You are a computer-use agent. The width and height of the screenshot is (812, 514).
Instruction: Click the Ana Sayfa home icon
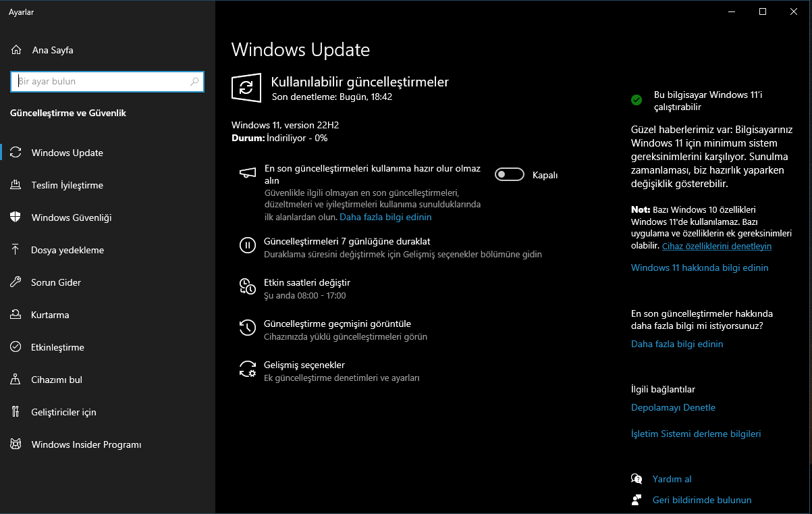click(x=16, y=50)
